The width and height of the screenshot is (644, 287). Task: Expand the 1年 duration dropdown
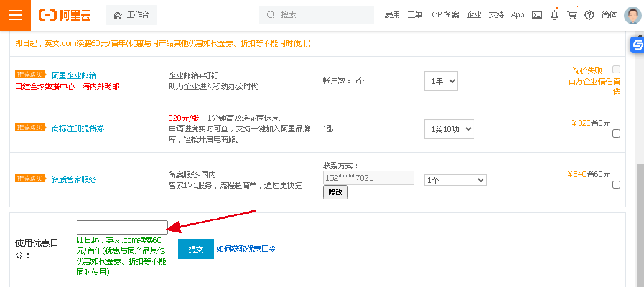tap(441, 81)
